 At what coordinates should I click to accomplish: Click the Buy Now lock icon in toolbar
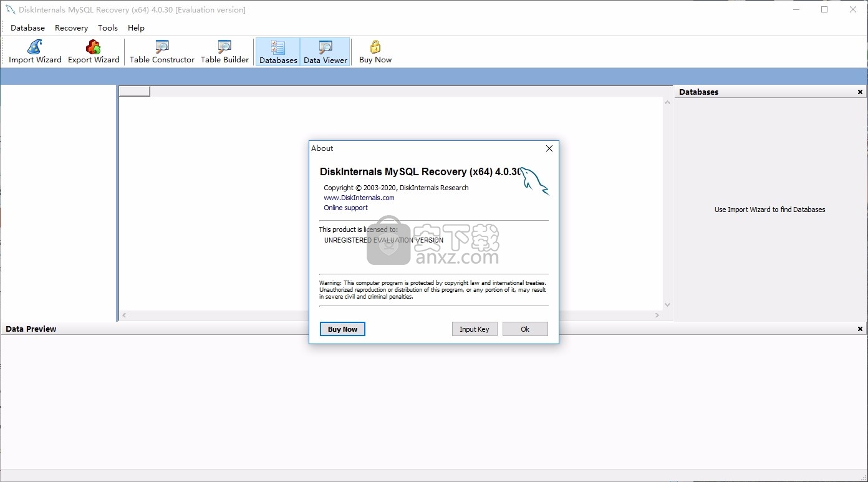point(375,52)
